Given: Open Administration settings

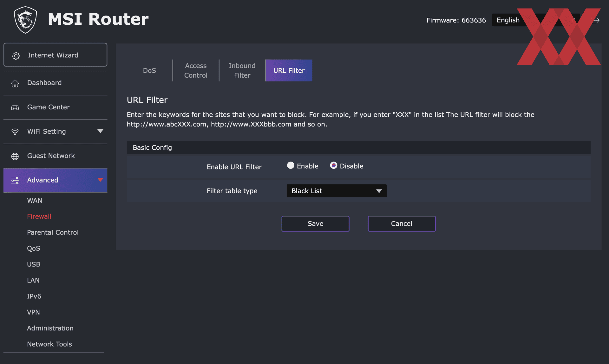Looking at the screenshot, I should click(x=50, y=328).
